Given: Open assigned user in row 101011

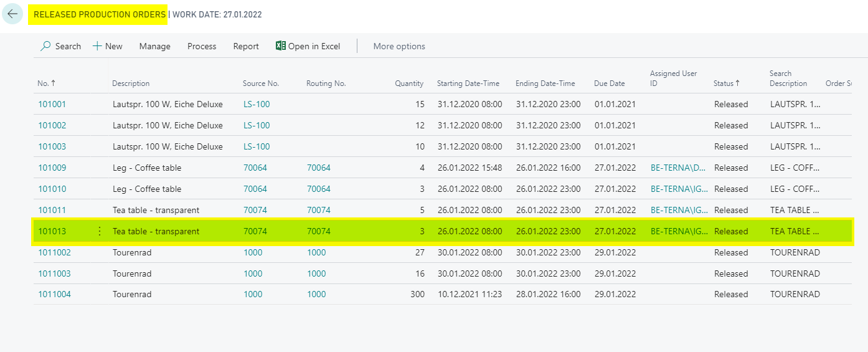Looking at the screenshot, I should click(679, 210).
